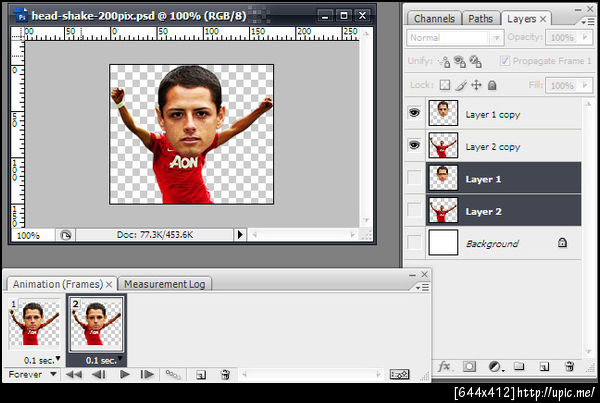Open the Add layer style fx menu
Screen dimensions: 600x403
[x=444, y=367]
